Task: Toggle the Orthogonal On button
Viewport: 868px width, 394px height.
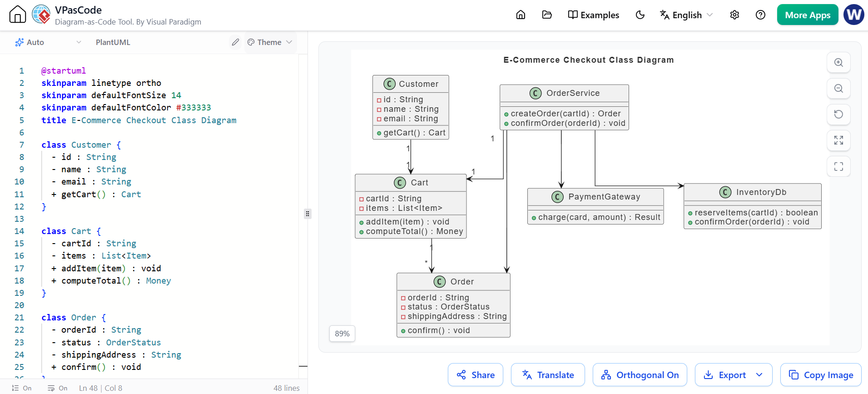Action: tap(640, 375)
